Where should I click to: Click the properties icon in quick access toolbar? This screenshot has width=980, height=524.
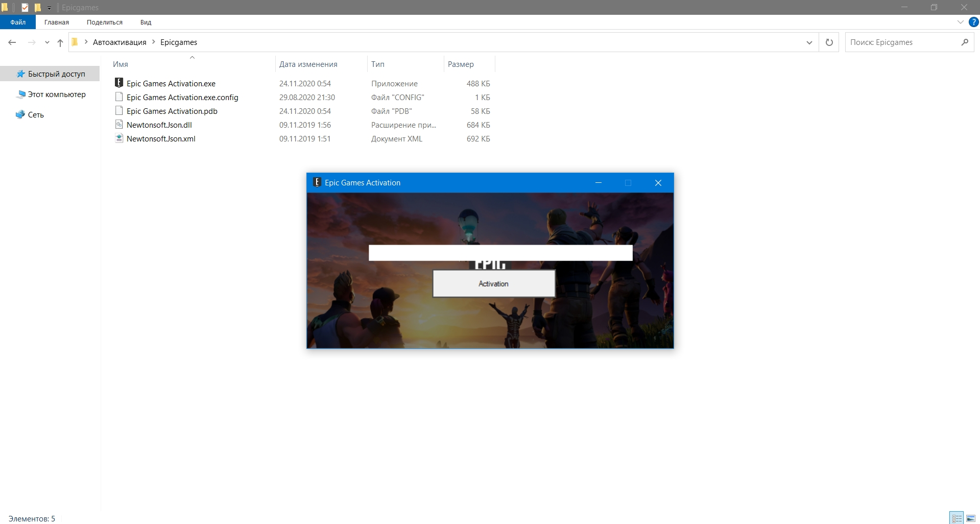tap(25, 7)
